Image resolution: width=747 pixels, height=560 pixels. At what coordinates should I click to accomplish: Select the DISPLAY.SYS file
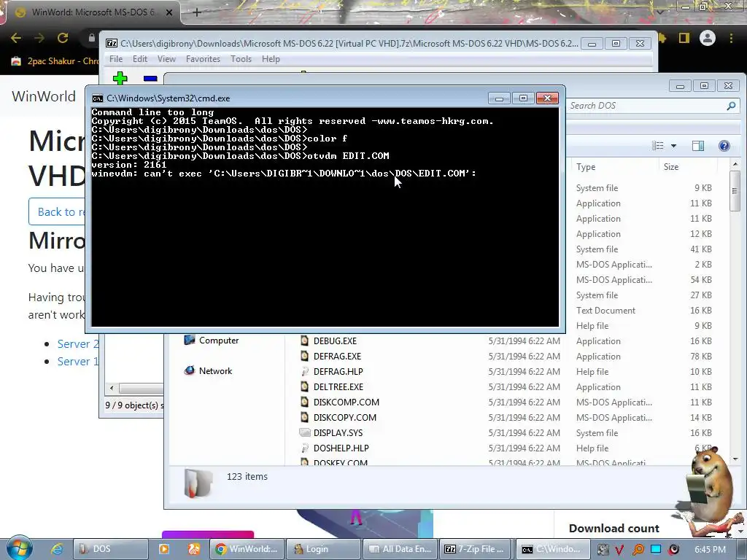tap(338, 432)
